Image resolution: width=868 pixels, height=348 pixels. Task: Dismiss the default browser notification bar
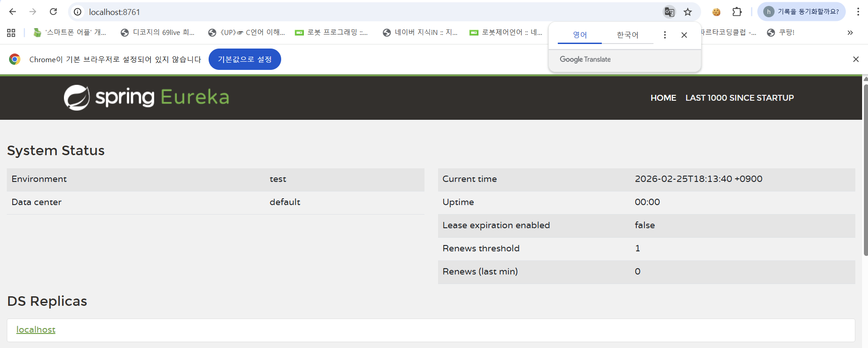856,59
